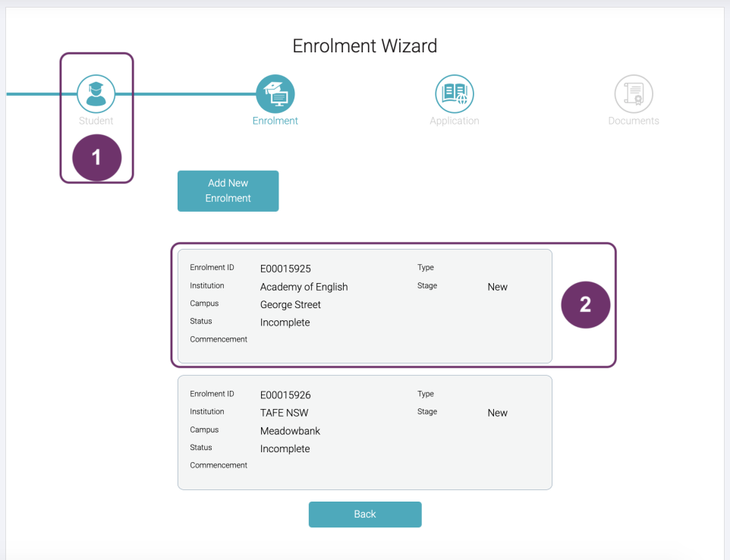Open the Application book icon step
Image resolution: width=730 pixels, height=560 pixels.
coord(455,93)
